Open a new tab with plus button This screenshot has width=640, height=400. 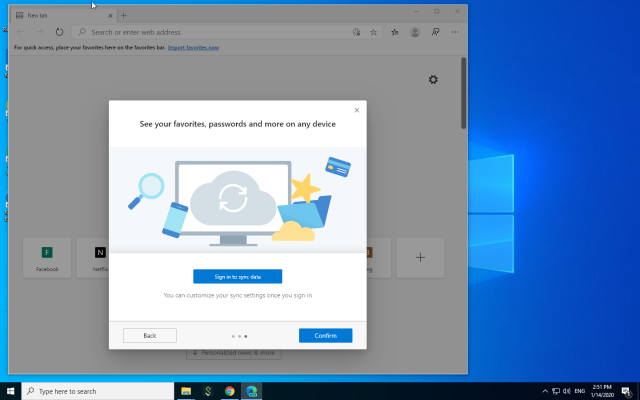point(123,16)
